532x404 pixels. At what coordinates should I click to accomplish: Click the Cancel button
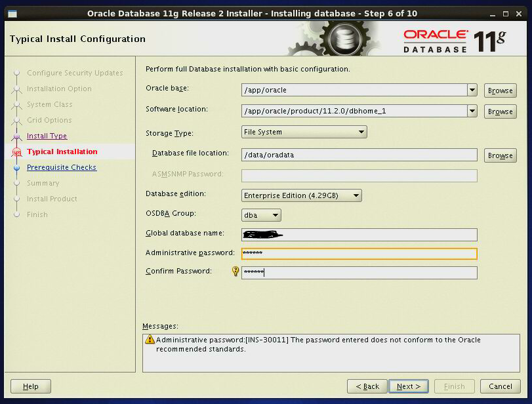[x=500, y=386]
